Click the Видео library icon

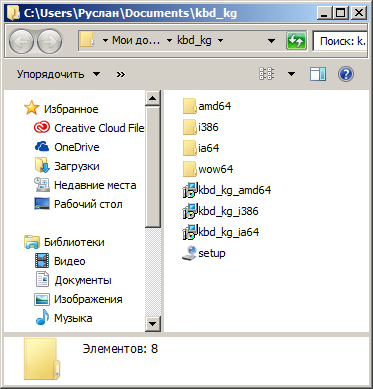42,261
